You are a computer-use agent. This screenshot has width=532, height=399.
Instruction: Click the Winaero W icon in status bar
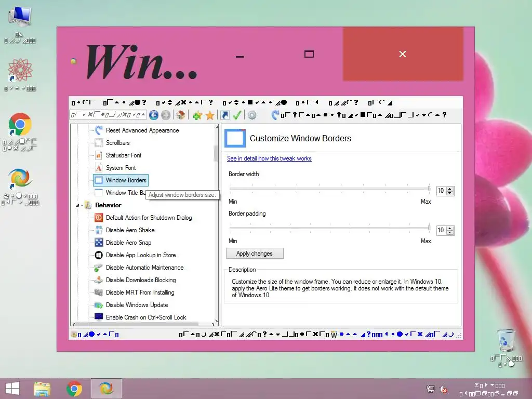click(x=334, y=335)
